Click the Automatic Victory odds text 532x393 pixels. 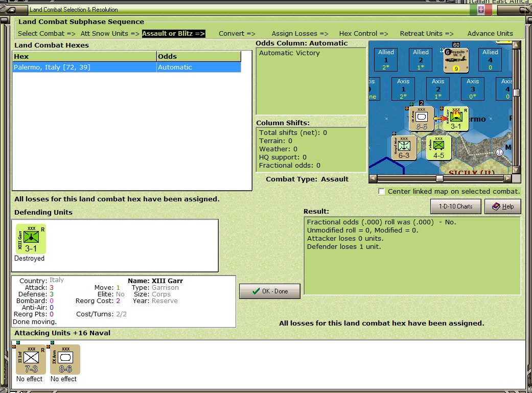289,53
